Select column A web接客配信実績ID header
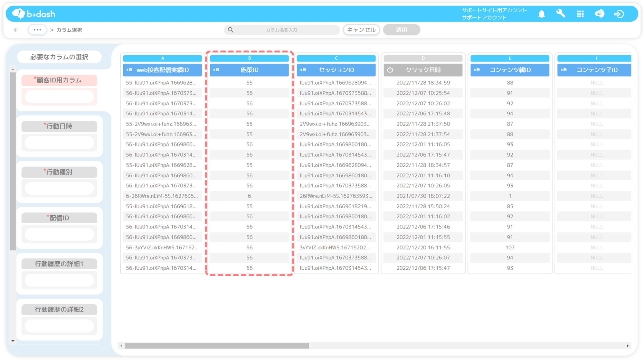Viewport: 644px width, 362px height. [162, 70]
